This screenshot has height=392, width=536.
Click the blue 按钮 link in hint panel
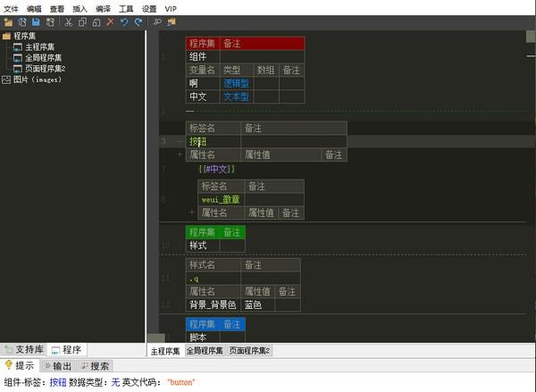(x=58, y=382)
